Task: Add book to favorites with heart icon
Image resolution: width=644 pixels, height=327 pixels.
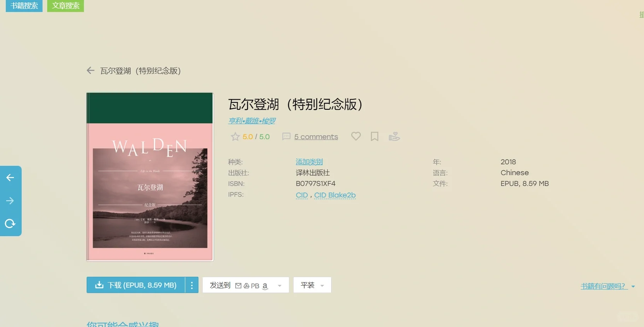Action: tap(356, 136)
